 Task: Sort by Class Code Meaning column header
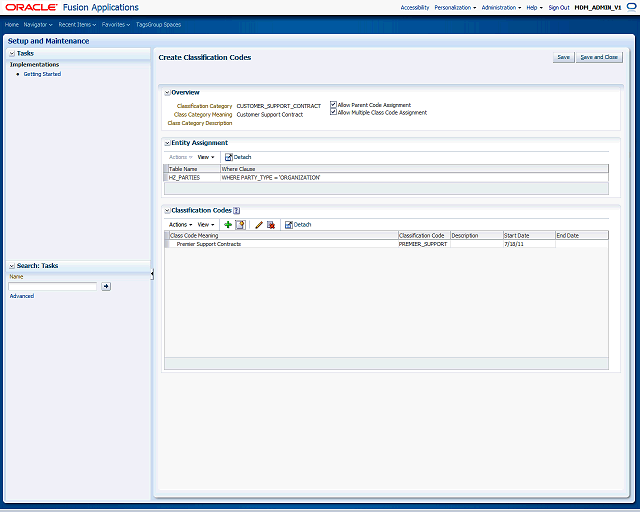coord(283,236)
